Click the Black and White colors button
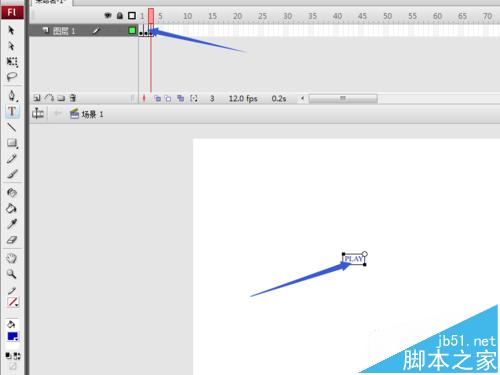The image size is (500, 375). 8,356
